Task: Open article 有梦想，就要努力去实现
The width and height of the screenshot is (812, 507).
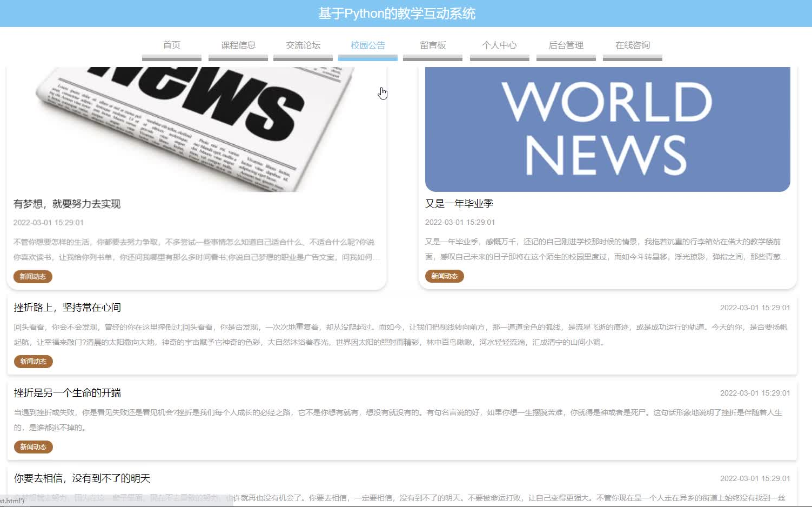Action: point(67,204)
